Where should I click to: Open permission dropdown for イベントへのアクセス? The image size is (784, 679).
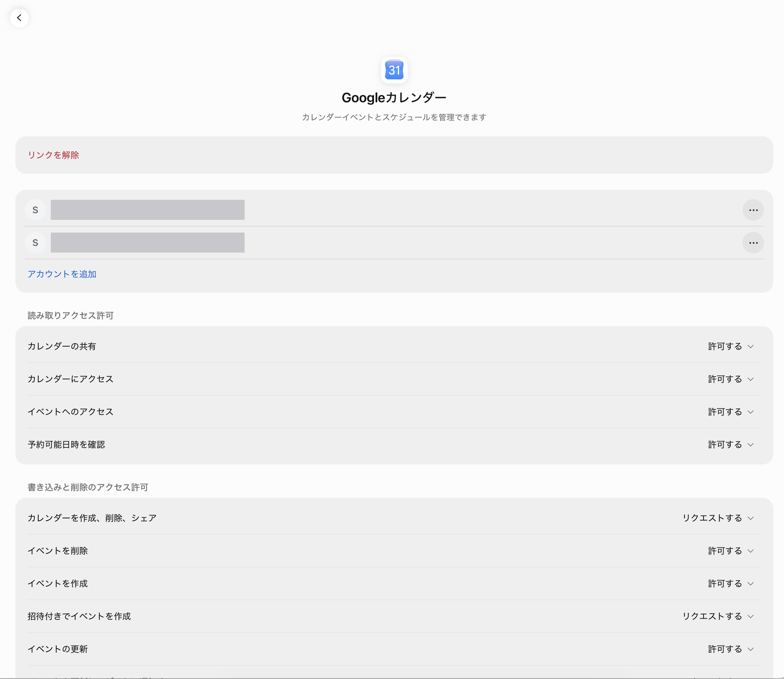731,412
